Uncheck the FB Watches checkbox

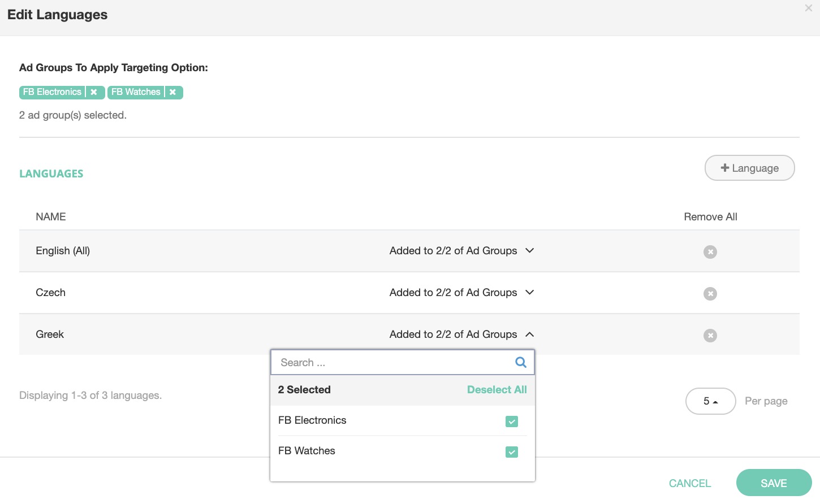(511, 452)
